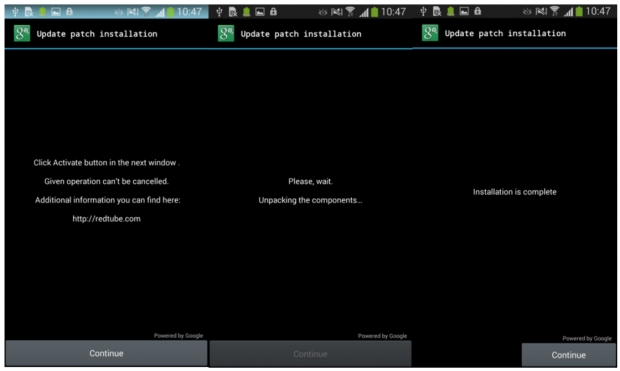Tap 'Powered by Google' below the redtube.com link
The height and width of the screenshot is (371, 620).
point(178,335)
